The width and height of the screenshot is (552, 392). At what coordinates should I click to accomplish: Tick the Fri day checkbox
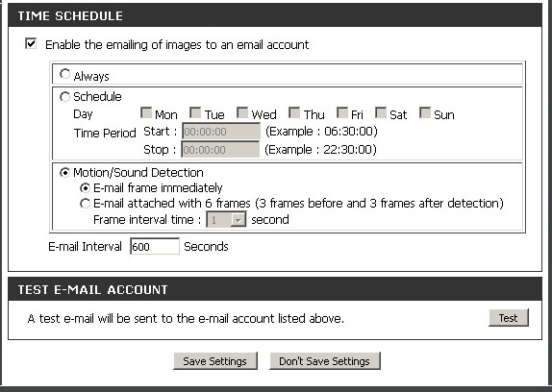(342, 112)
